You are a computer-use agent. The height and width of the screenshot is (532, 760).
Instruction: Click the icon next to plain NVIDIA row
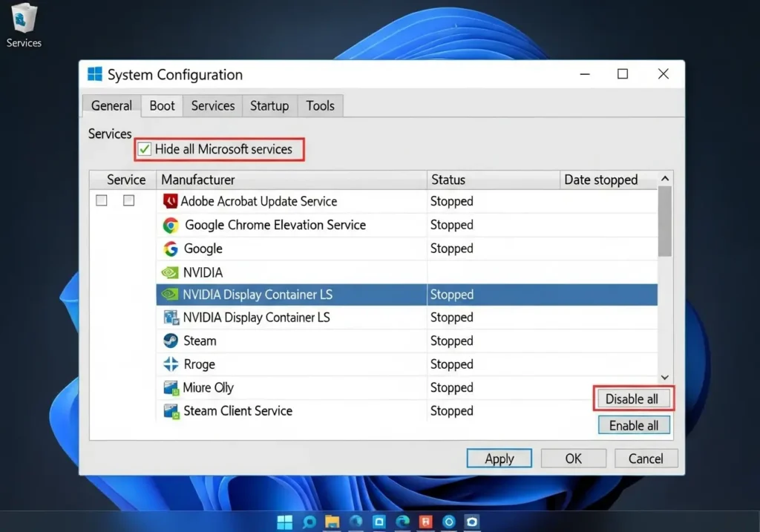pyautogui.click(x=170, y=272)
